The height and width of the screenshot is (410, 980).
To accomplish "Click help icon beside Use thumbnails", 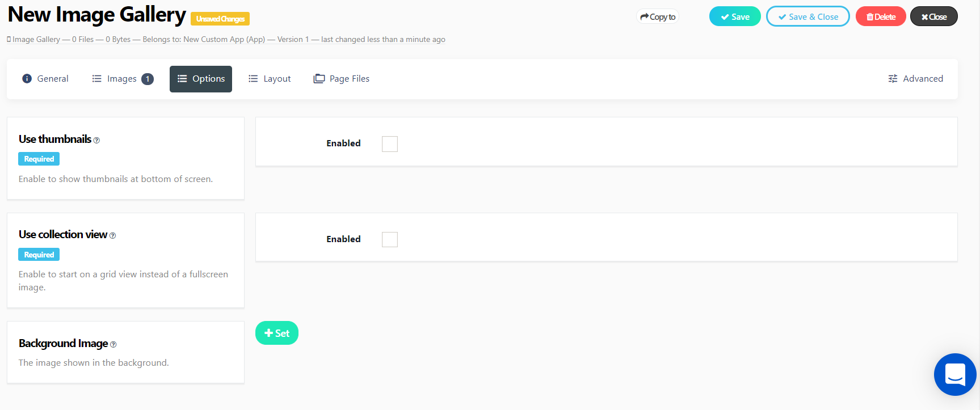I will (96, 141).
